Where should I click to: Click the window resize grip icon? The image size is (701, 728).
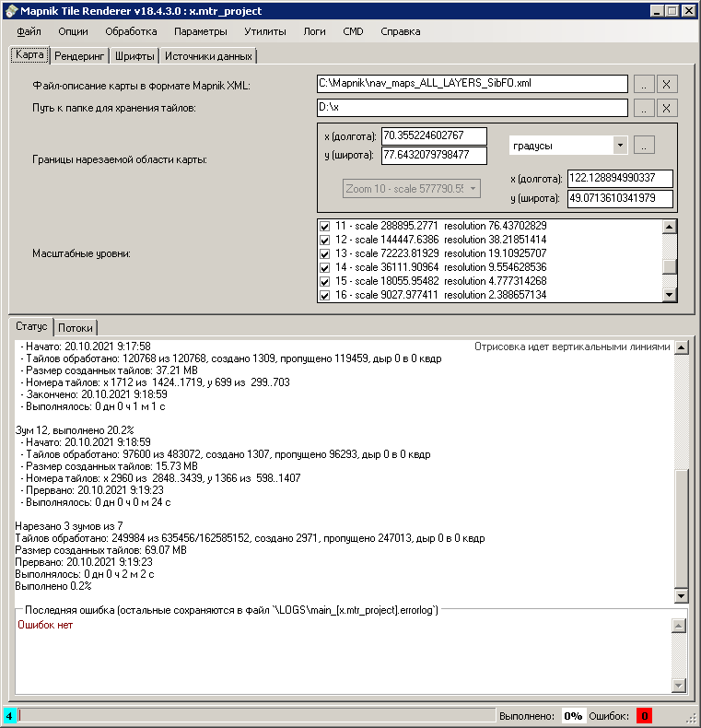[691, 718]
